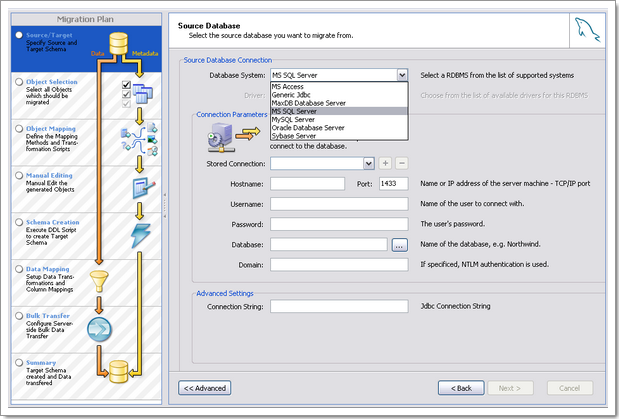Select the Source/Target radio button

point(19,35)
